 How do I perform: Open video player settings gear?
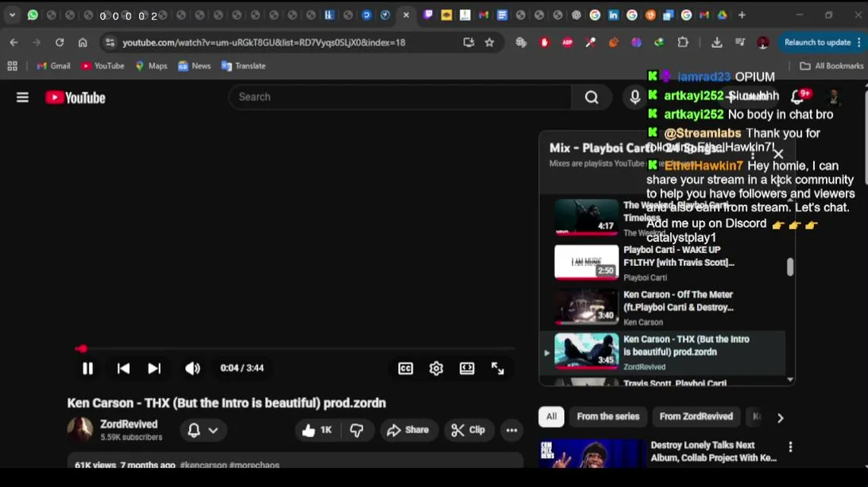[436, 369]
